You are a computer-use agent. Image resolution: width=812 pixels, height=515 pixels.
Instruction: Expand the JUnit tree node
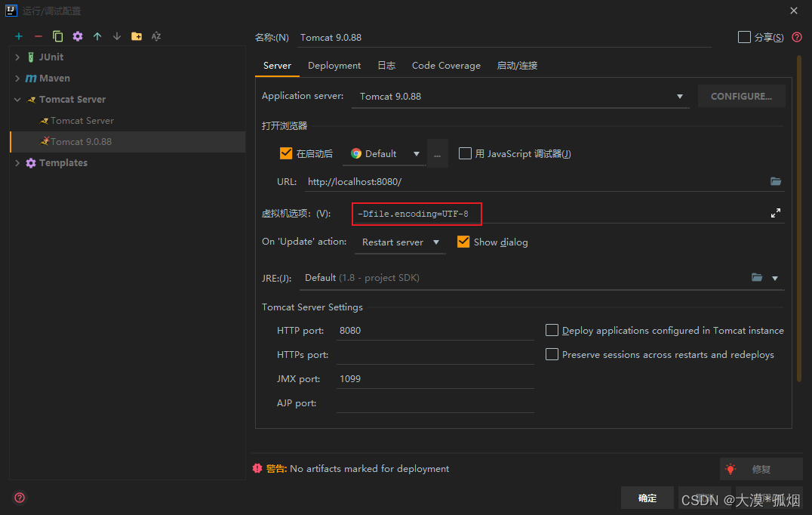point(17,57)
